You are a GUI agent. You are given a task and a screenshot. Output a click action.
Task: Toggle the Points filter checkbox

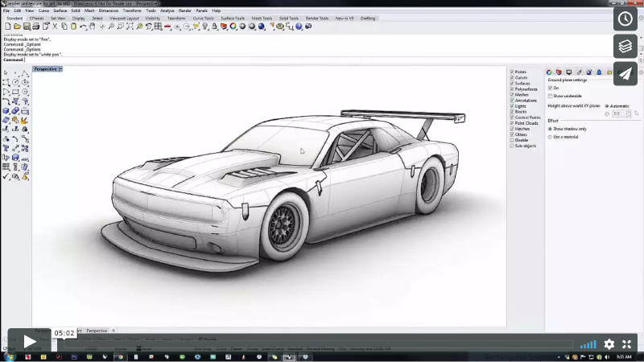coord(512,72)
